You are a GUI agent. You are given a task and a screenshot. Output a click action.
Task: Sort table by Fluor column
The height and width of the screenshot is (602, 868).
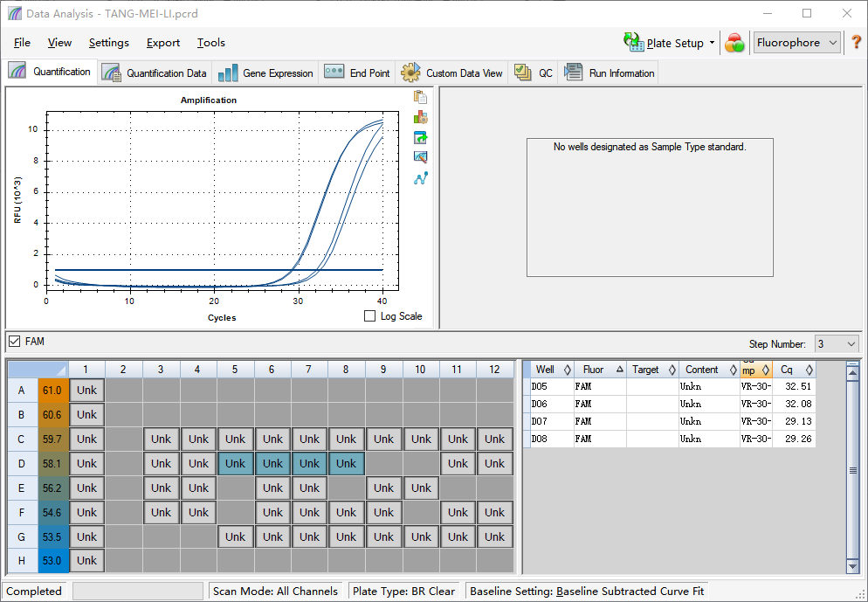[600, 370]
